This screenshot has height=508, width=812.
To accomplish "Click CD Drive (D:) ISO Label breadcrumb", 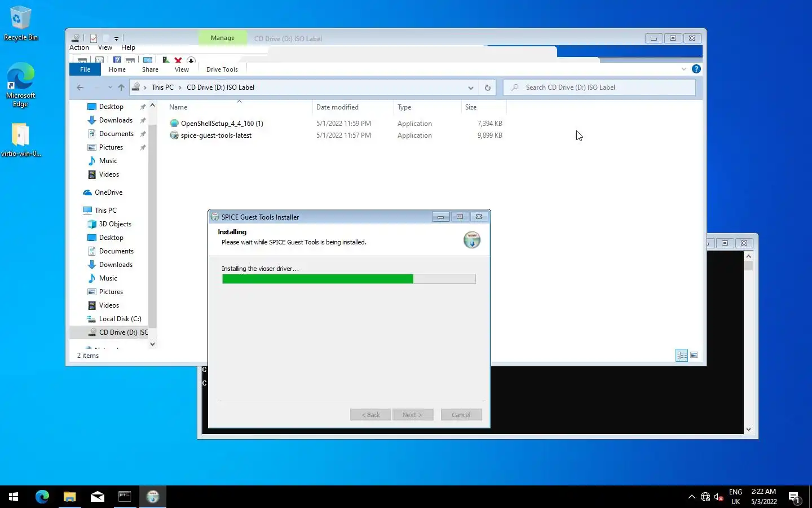I will pos(220,87).
